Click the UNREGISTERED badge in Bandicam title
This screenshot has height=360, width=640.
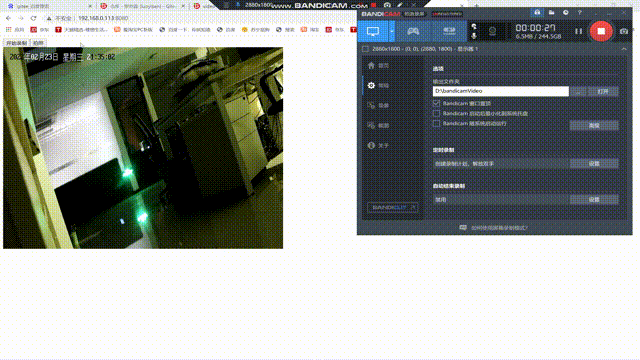[447, 13]
